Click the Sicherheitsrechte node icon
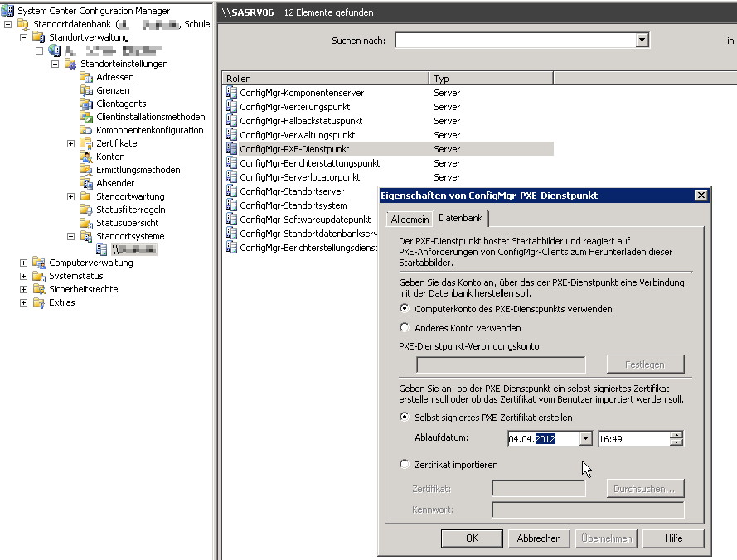The width and height of the screenshot is (737, 560). pos(39,289)
